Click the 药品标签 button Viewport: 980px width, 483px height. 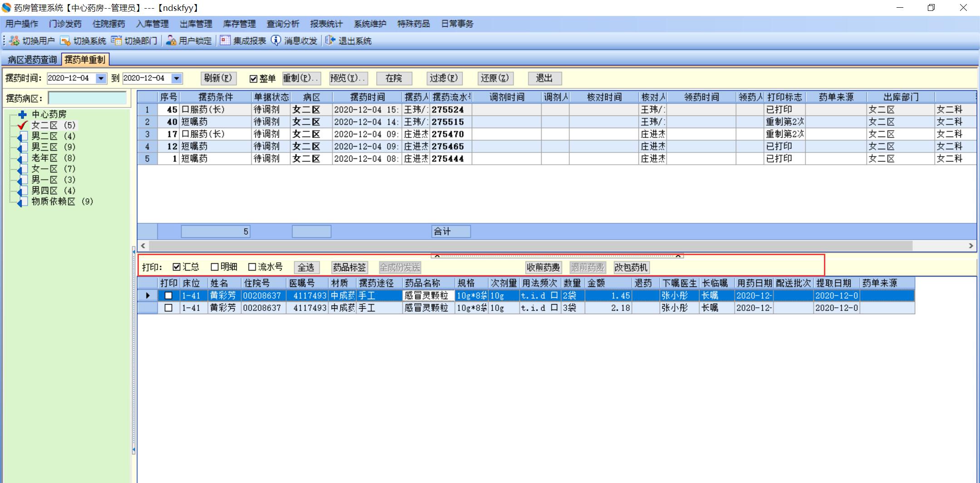pyautogui.click(x=349, y=268)
